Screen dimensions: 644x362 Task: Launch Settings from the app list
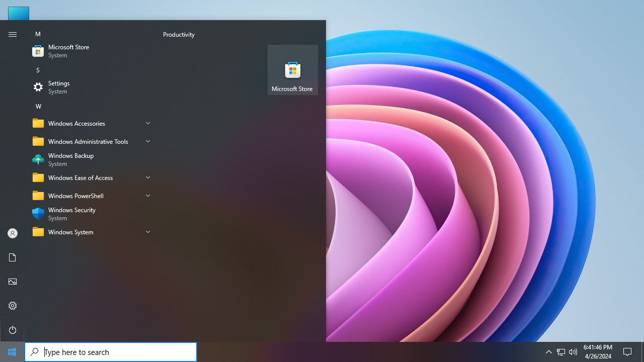(92, 87)
